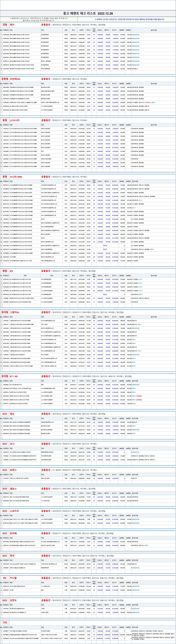
Task: Select the '레이' model name cell
Action: coord(25,25)
